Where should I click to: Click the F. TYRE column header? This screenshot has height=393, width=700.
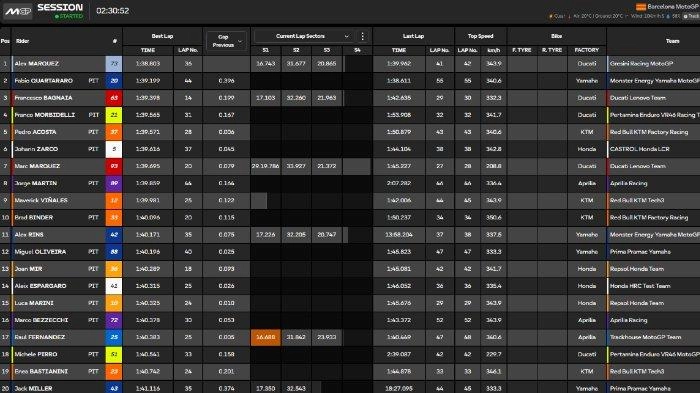pos(522,50)
